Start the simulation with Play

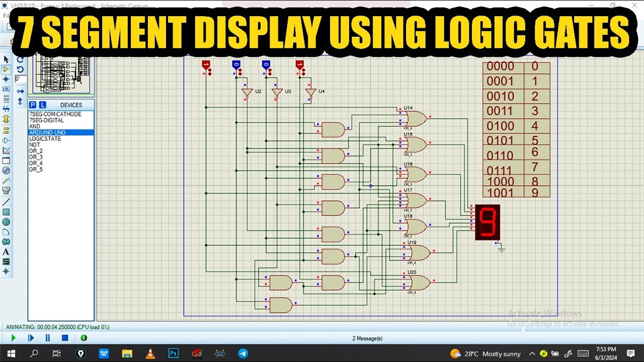(x=14, y=338)
